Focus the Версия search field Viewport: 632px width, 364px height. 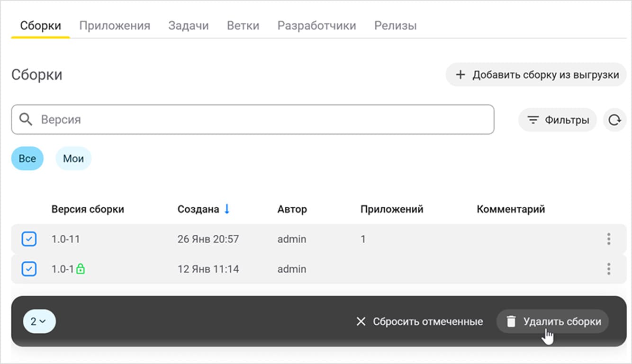coord(261,119)
